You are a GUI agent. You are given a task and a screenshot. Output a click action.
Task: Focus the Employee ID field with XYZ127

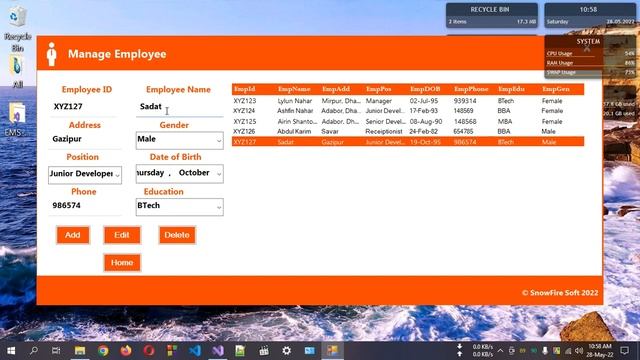tap(84, 107)
